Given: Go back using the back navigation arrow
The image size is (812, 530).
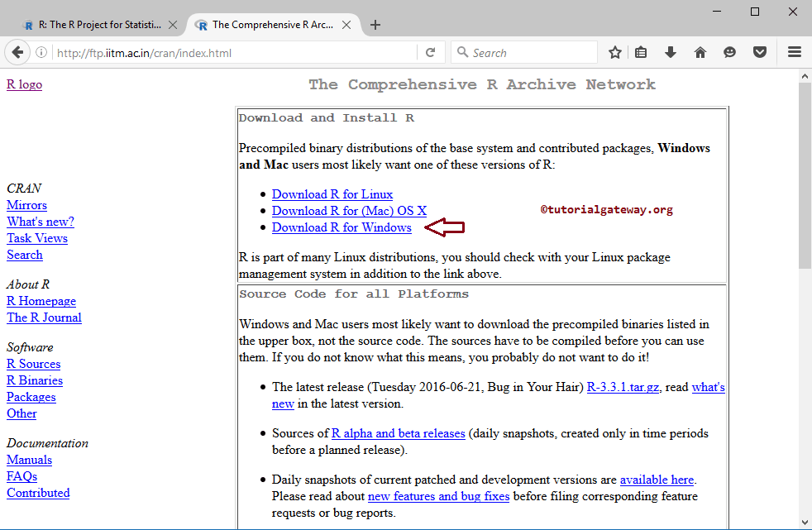Looking at the screenshot, I should tap(17, 51).
